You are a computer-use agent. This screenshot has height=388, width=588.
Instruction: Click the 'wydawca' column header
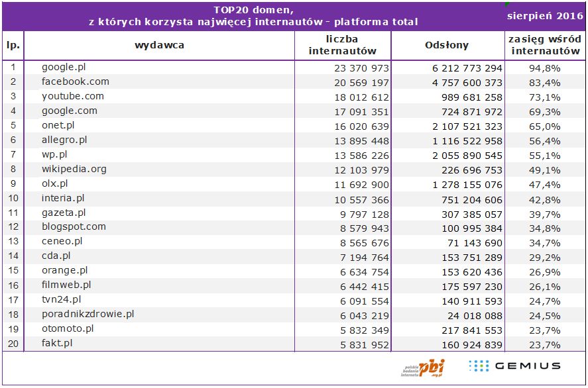tap(159, 45)
